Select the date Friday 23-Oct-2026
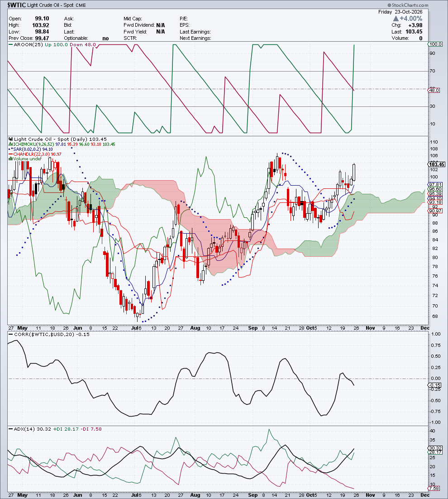This screenshot has height=499, width=448. pos(400,12)
